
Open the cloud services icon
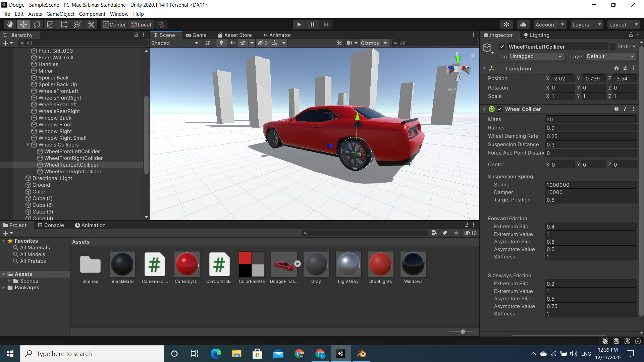tap(523, 24)
